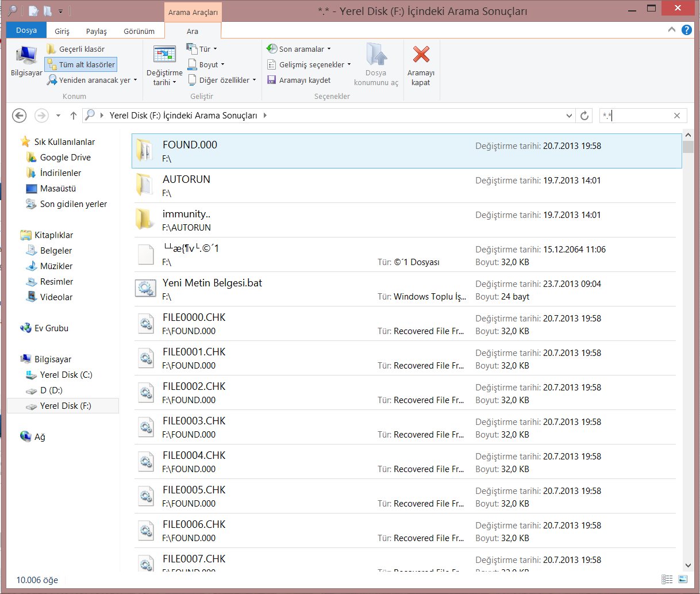Open Tür filter dropdown
This screenshot has height=594, width=700.
[202, 49]
